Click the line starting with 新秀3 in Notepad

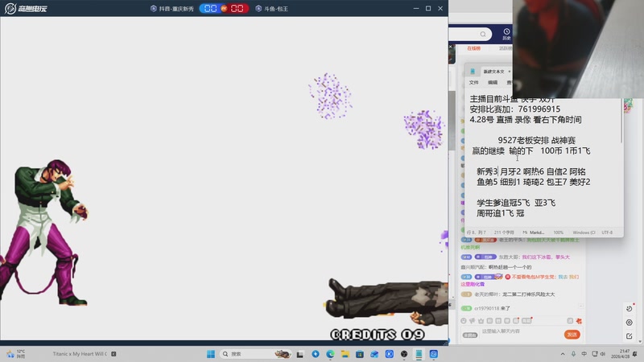531,171
